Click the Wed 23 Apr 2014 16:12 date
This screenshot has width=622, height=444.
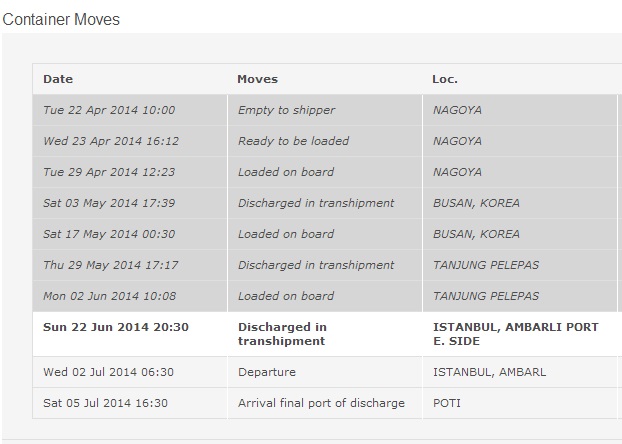(x=111, y=141)
